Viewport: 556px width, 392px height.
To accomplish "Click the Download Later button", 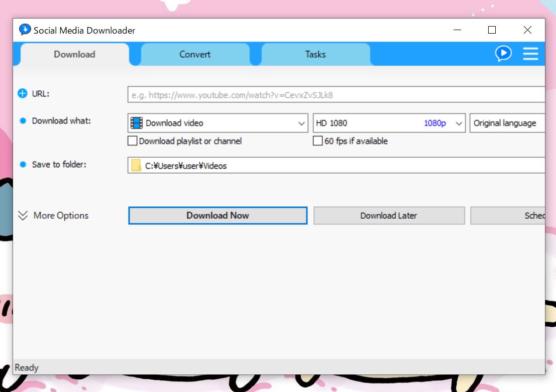I will click(x=389, y=215).
